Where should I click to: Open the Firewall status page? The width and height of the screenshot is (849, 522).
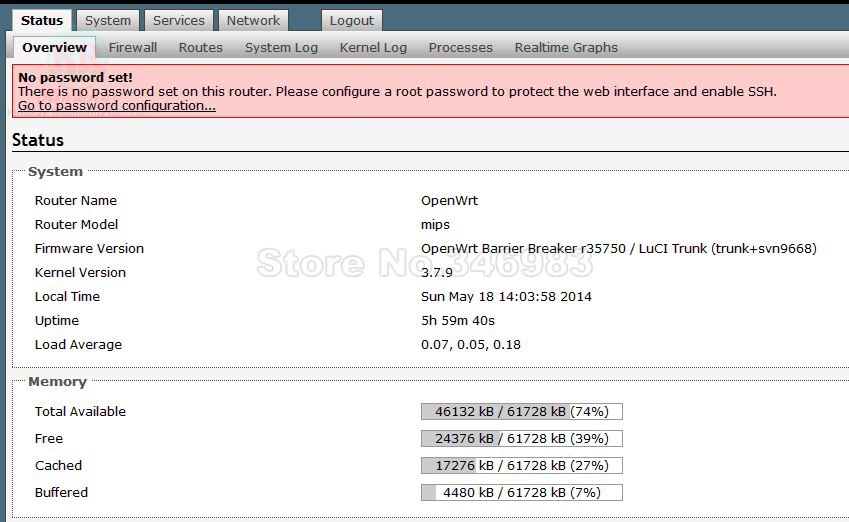(133, 48)
